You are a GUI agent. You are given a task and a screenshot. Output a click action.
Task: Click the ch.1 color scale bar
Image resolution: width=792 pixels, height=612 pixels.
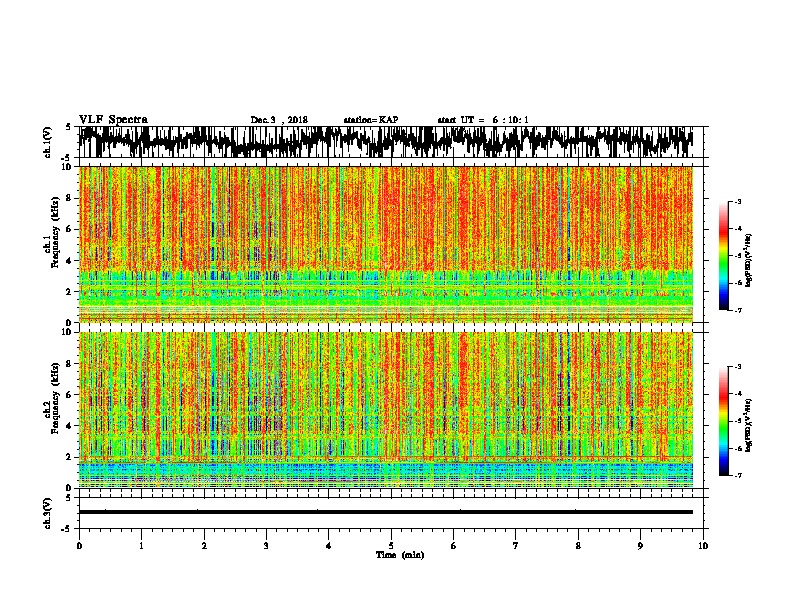(723, 256)
